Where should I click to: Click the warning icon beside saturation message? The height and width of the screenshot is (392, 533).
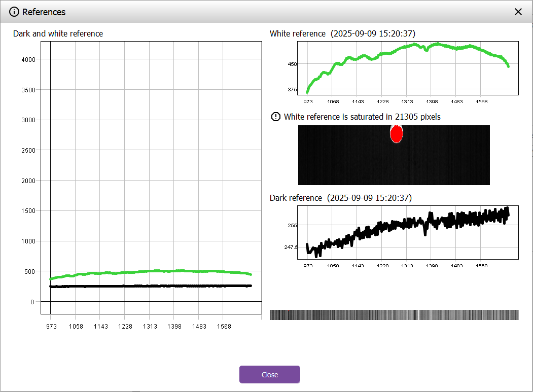[x=275, y=117]
